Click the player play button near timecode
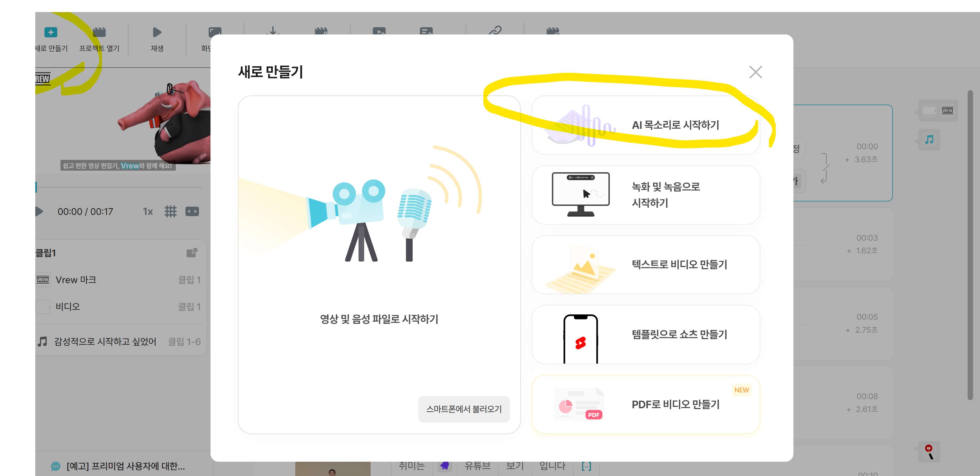Image resolution: width=980 pixels, height=476 pixels. tap(39, 211)
